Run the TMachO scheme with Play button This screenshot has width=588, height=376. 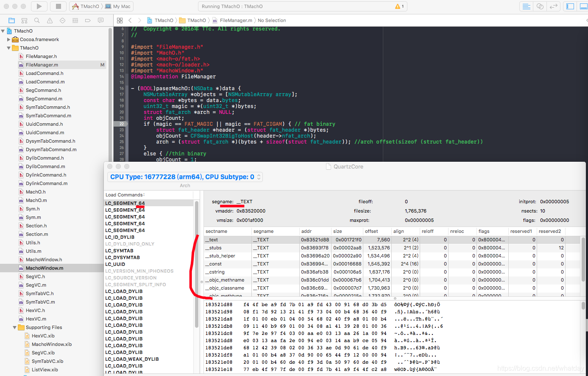[39, 6]
